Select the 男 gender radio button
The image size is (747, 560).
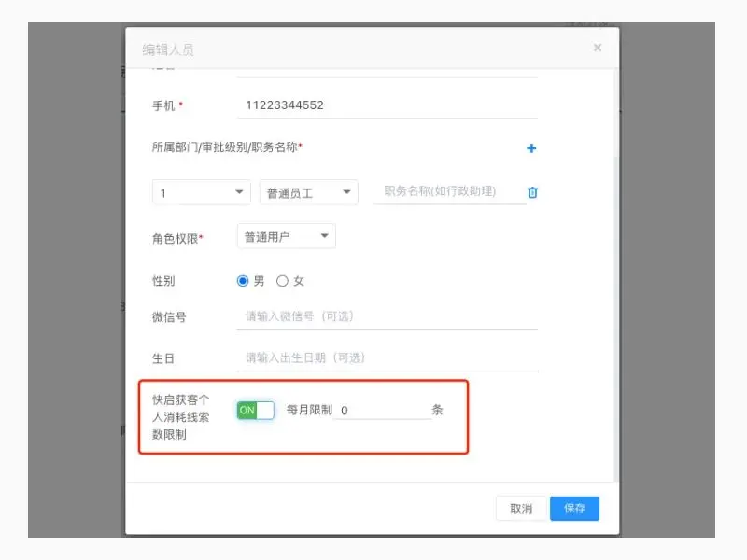tap(243, 280)
